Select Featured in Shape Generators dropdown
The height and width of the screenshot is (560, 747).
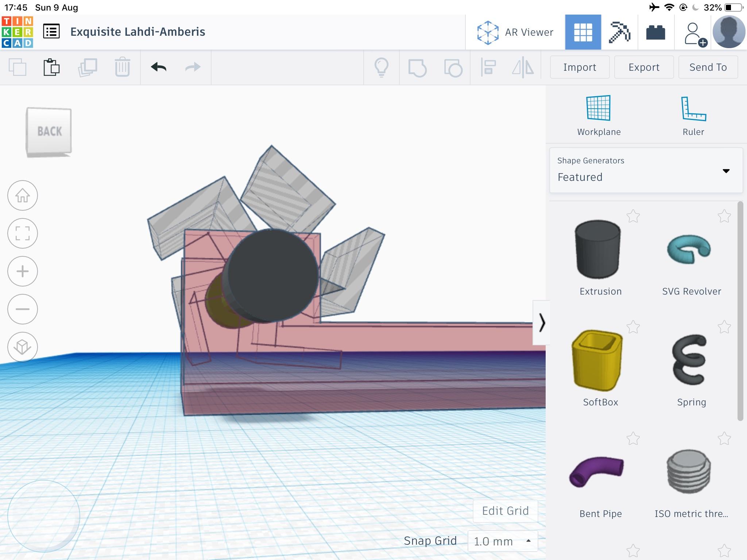[x=643, y=176]
